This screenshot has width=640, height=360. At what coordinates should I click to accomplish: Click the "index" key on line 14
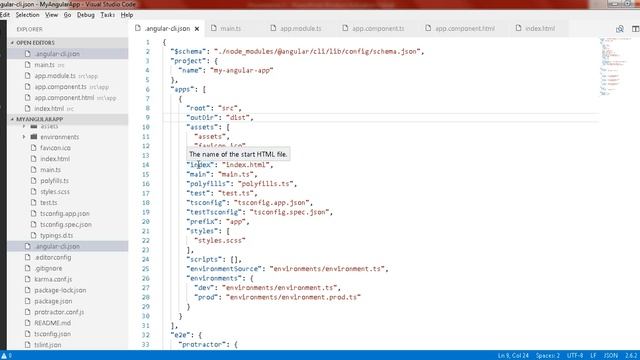200,165
